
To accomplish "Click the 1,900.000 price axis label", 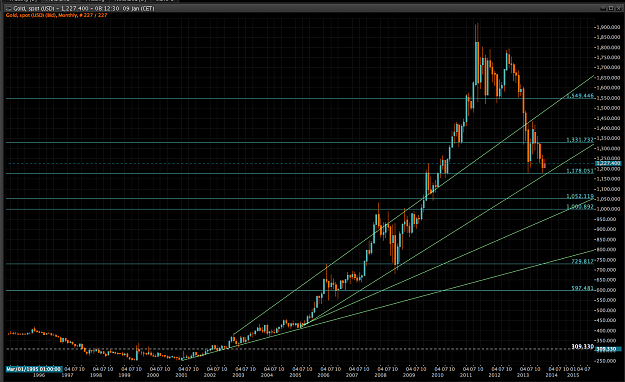I will (x=609, y=27).
